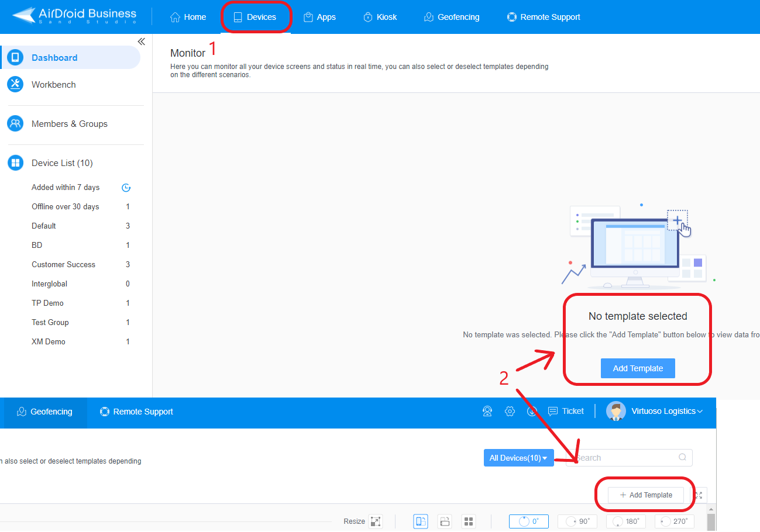Click the clock icon beside Added within 7 days
The width and height of the screenshot is (760, 532).
pos(126,188)
